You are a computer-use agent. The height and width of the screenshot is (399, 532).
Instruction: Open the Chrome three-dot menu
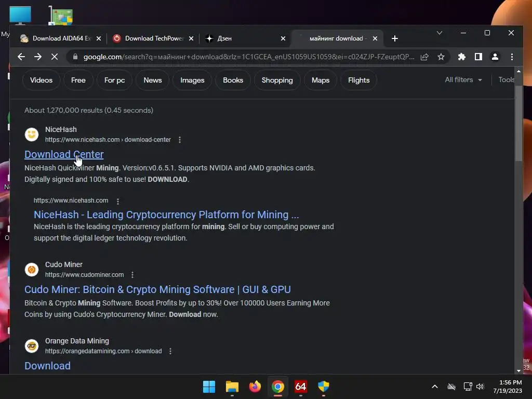tap(512, 57)
